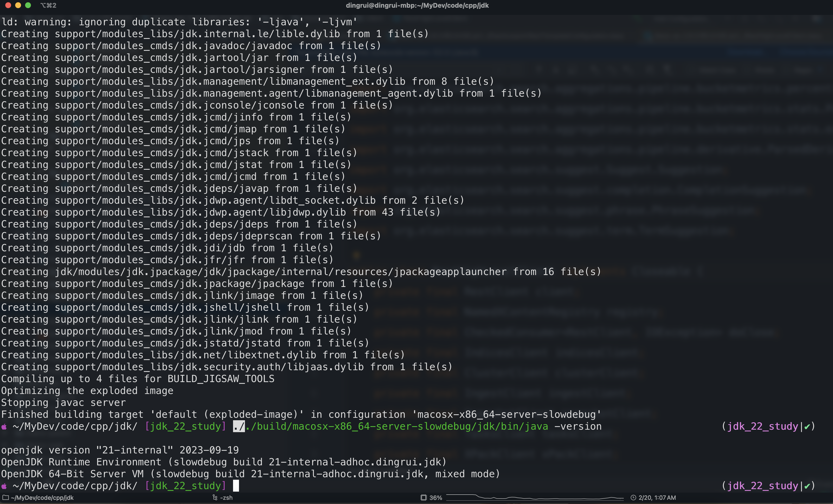
Task: Click the libdt_socket.dylib from 2 file(s) line
Action: pyautogui.click(x=233, y=200)
